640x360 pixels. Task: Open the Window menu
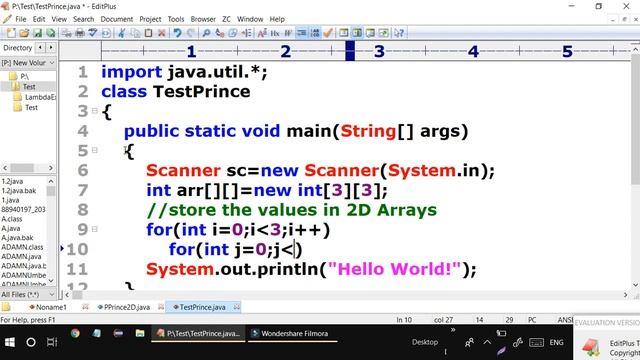250,19
